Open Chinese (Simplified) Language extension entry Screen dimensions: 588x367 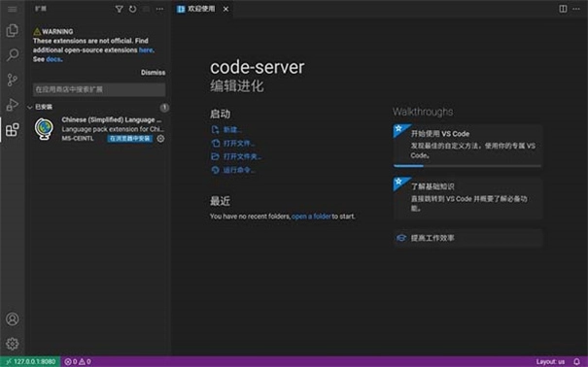pos(99,129)
